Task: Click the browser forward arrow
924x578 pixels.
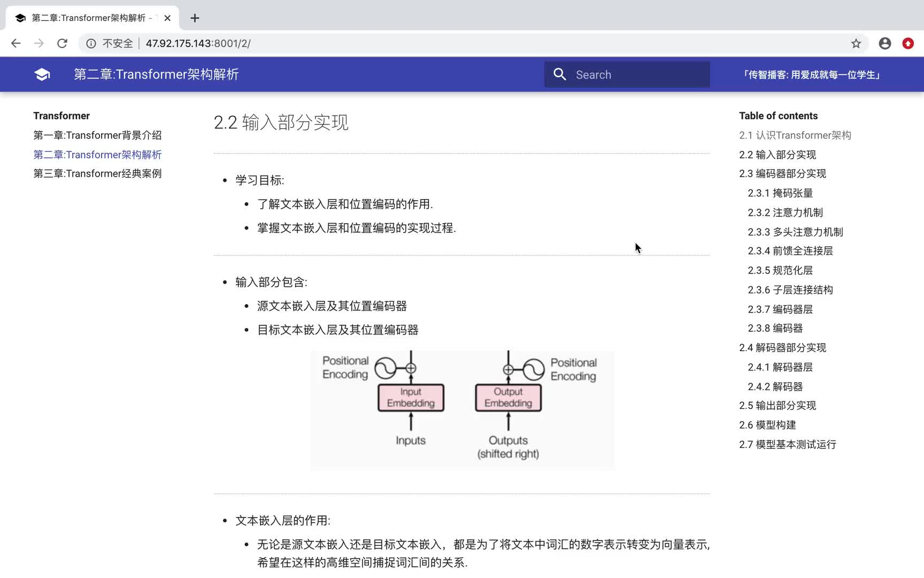Action: pyautogui.click(x=39, y=43)
